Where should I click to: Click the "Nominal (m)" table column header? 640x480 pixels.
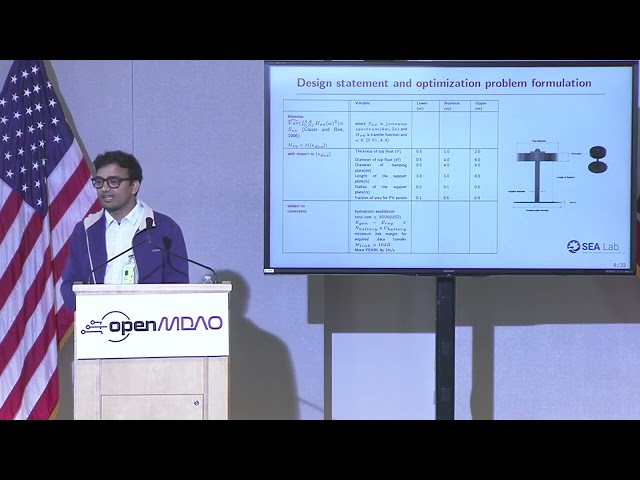point(451,106)
